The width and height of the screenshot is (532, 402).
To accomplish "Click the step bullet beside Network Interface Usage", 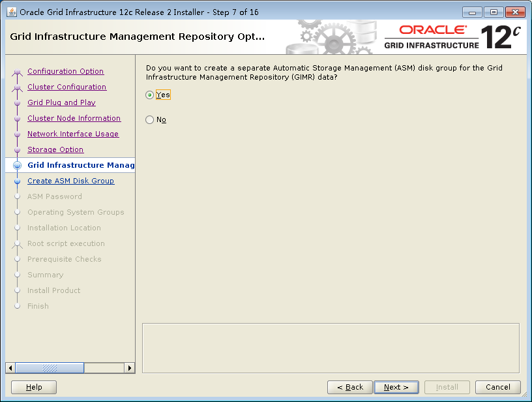I will [x=18, y=134].
